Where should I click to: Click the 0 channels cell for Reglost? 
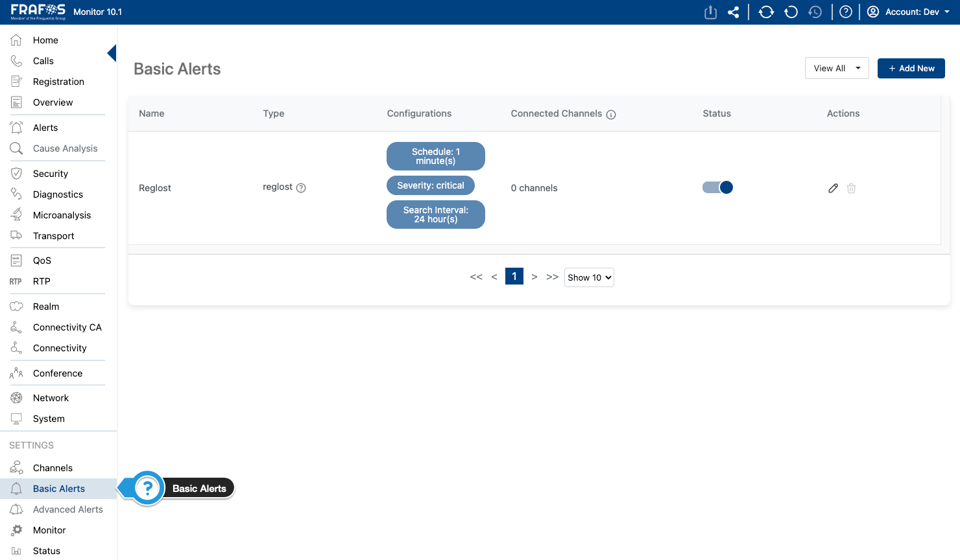pyautogui.click(x=534, y=188)
